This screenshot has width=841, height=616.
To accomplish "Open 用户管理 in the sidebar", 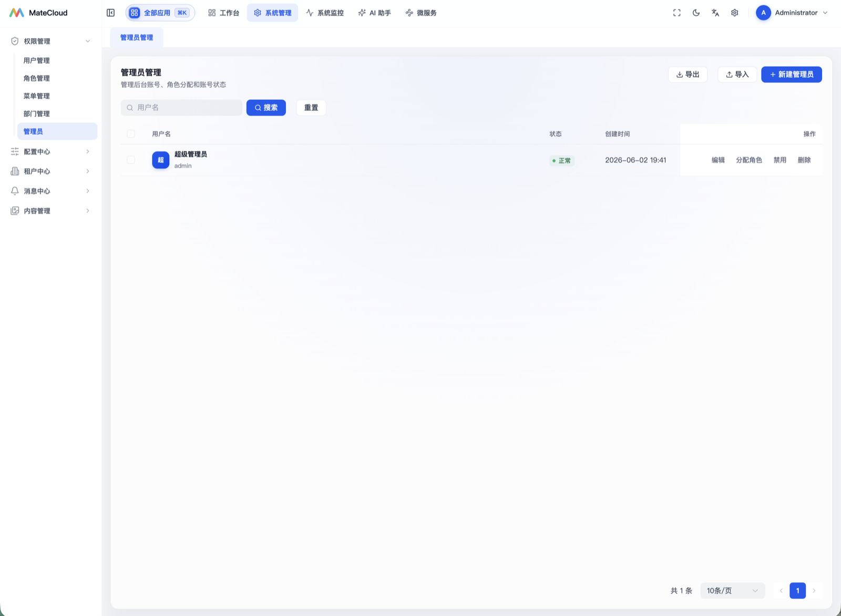I will (57, 60).
